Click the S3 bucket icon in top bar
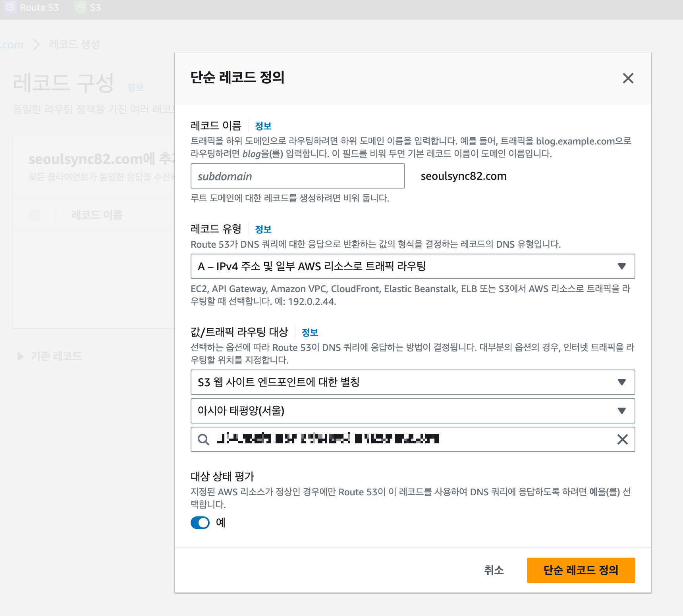Image resolution: width=683 pixels, height=616 pixels. coord(80,8)
